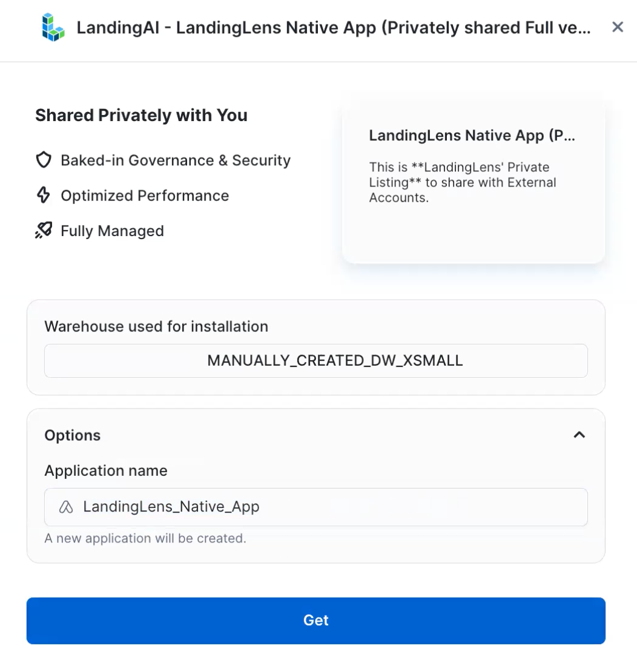
Task: Click the LandingAI logo icon
Action: (x=53, y=28)
